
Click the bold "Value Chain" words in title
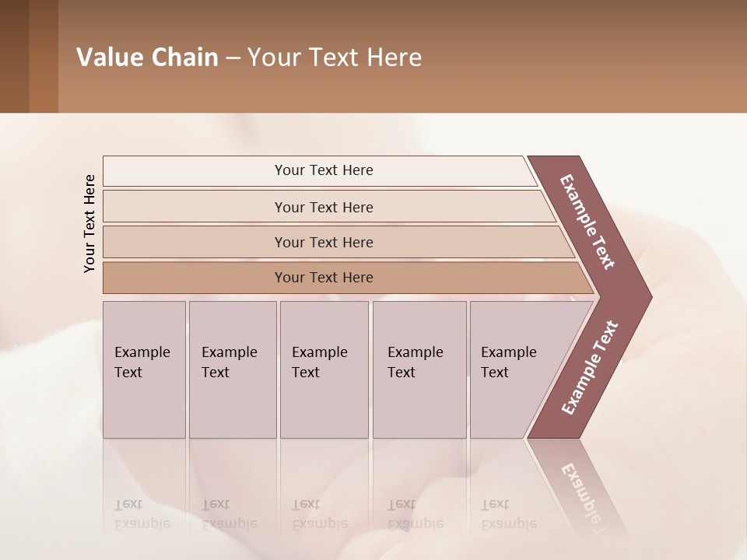147,57
